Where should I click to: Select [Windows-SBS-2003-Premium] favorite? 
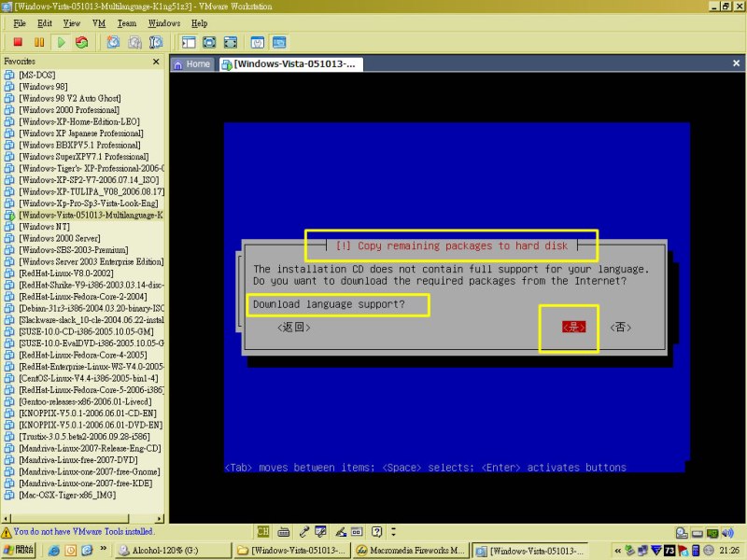point(74,250)
